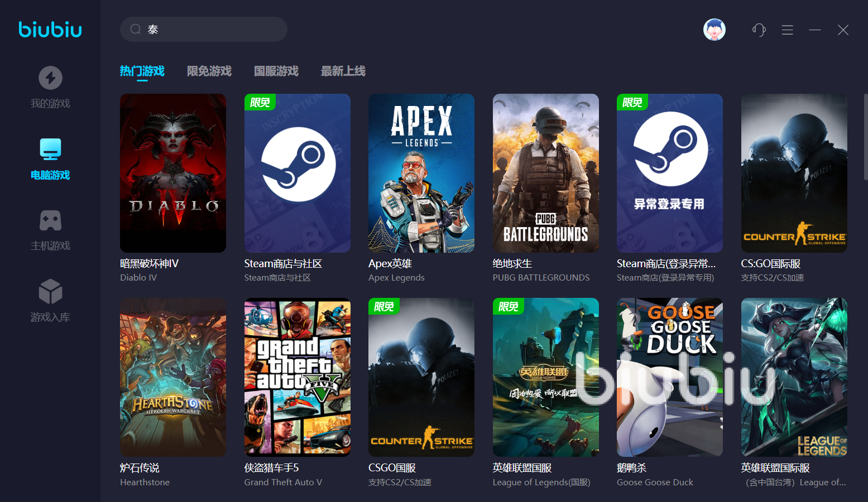
Task: Click the game library cube icon
Action: [x=50, y=292]
